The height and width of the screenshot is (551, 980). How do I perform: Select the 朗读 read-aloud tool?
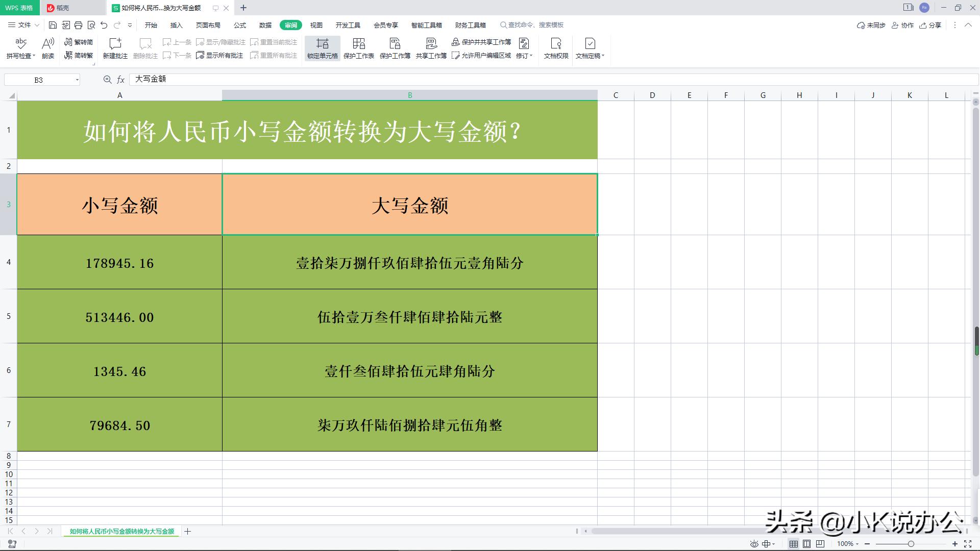click(x=47, y=48)
